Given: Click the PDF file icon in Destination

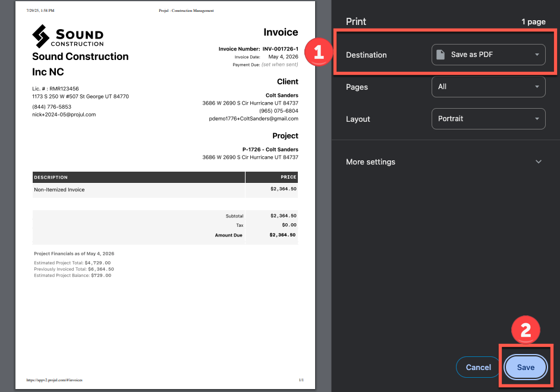Looking at the screenshot, I should tap(441, 55).
